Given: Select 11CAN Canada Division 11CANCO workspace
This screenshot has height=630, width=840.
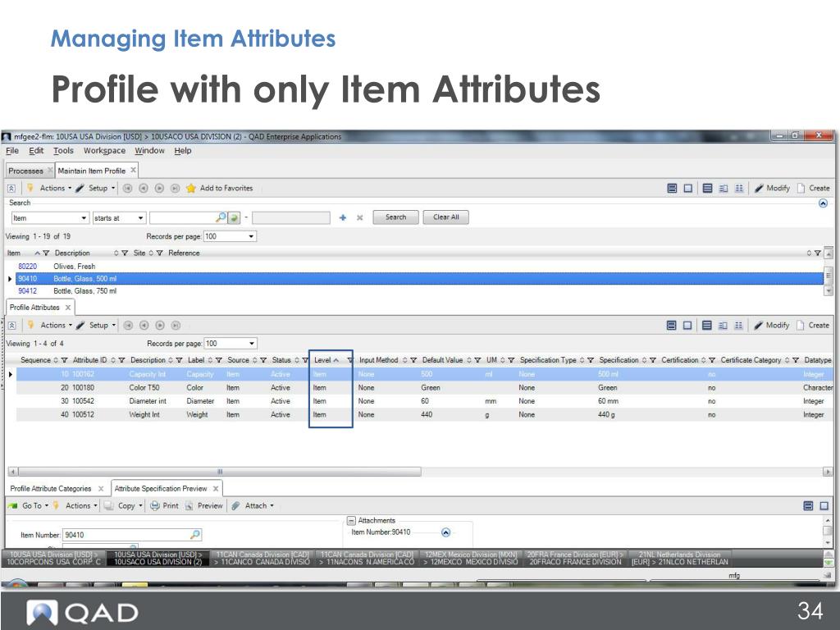Looking at the screenshot, I should (x=262, y=558).
